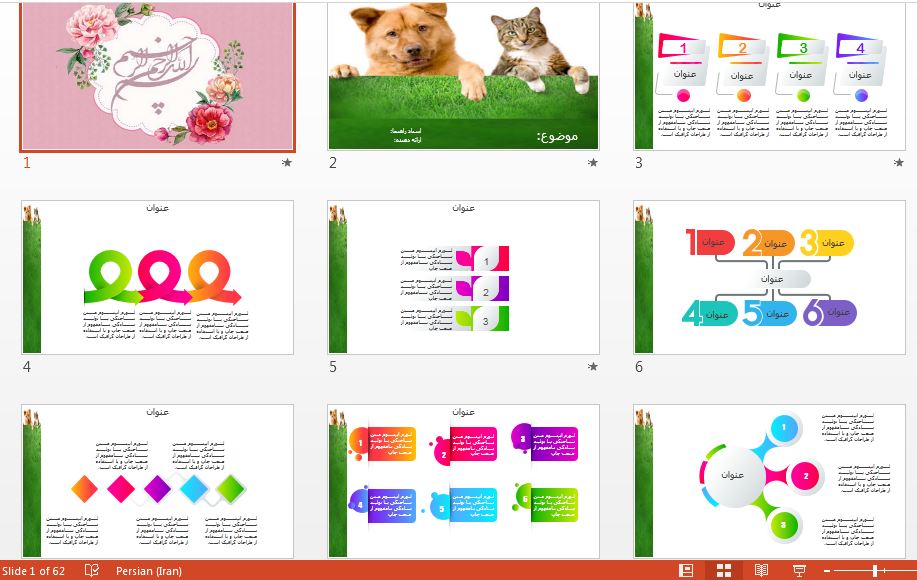The height and width of the screenshot is (580, 917).
Task: Start Slide Show from status bar icon
Action: tap(799, 570)
